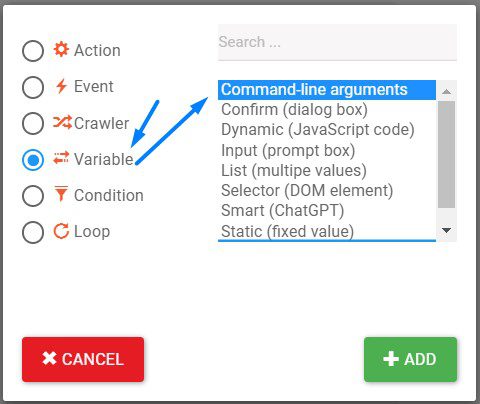The image size is (480, 404).
Task: Select the Event radio button
Action: [x=33, y=87]
